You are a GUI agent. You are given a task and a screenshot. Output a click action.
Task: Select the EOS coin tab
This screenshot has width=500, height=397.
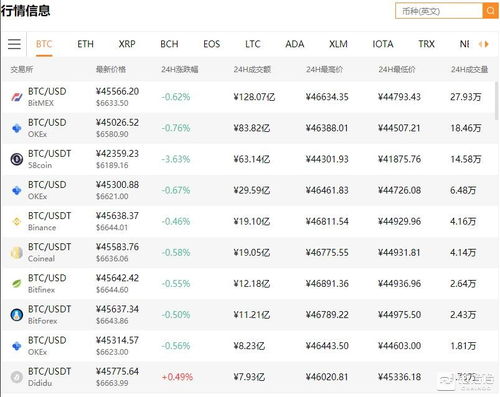pyautogui.click(x=212, y=44)
